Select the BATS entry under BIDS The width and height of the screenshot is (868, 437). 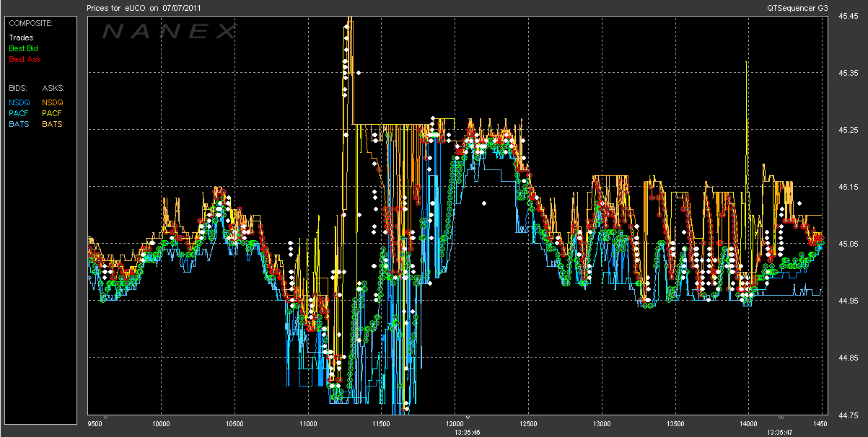coord(19,124)
